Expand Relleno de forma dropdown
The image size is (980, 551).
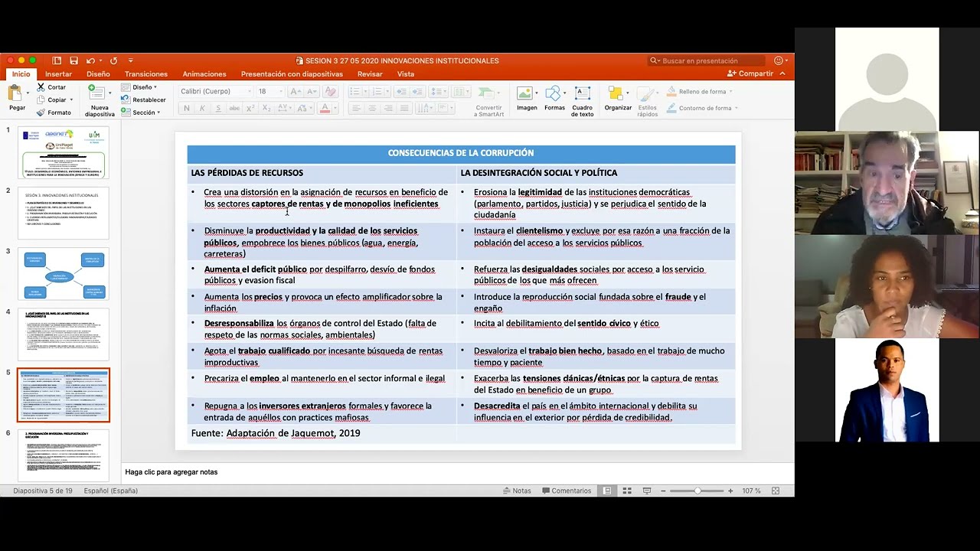[730, 92]
